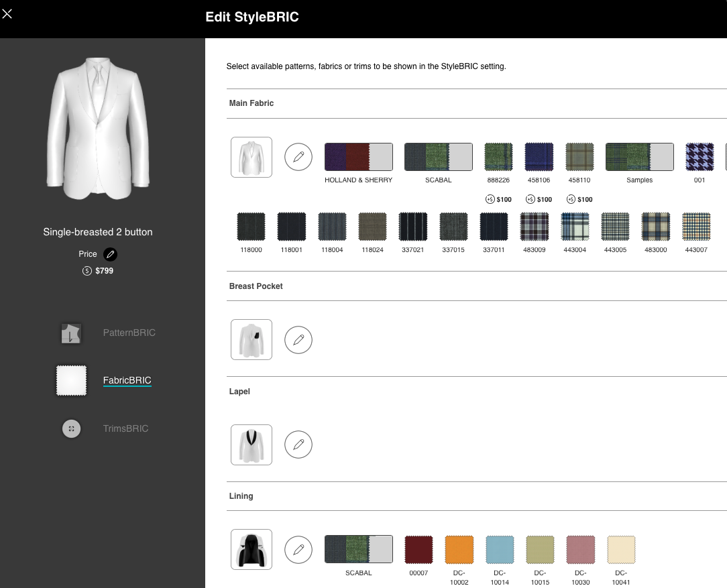The height and width of the screenshot is (588, 727).
Task: Click the pencil edit icon for Main Fabric
Action: coord(298,157)
